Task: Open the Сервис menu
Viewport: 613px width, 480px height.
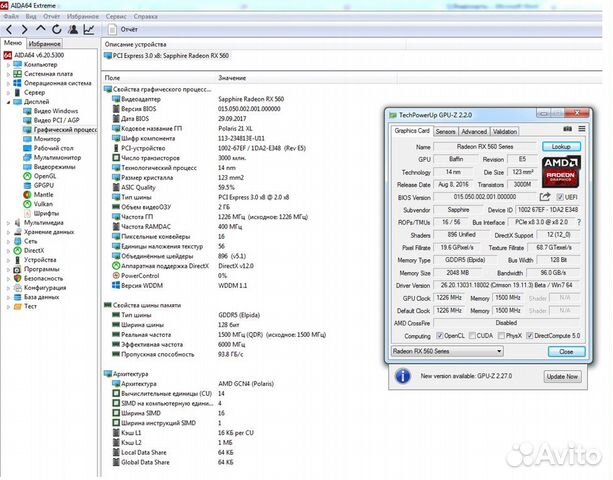Action: [x=116, y=16]
